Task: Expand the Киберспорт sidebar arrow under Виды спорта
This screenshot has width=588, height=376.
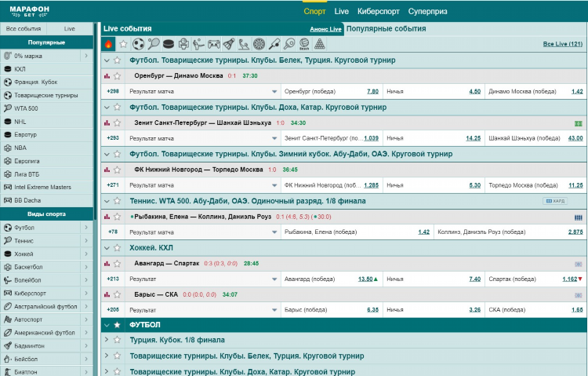Action: (x=86, y=294)
